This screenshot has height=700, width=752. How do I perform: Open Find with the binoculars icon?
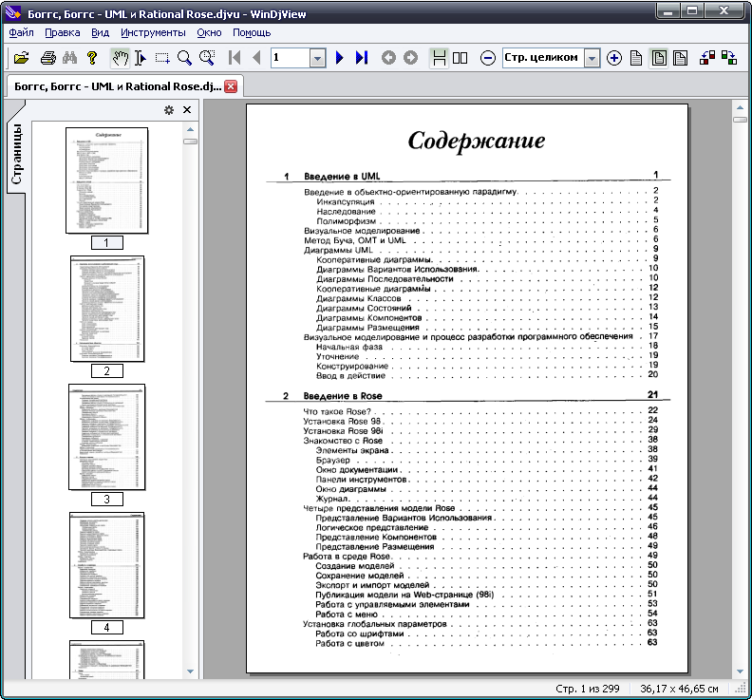click(70, 58)
